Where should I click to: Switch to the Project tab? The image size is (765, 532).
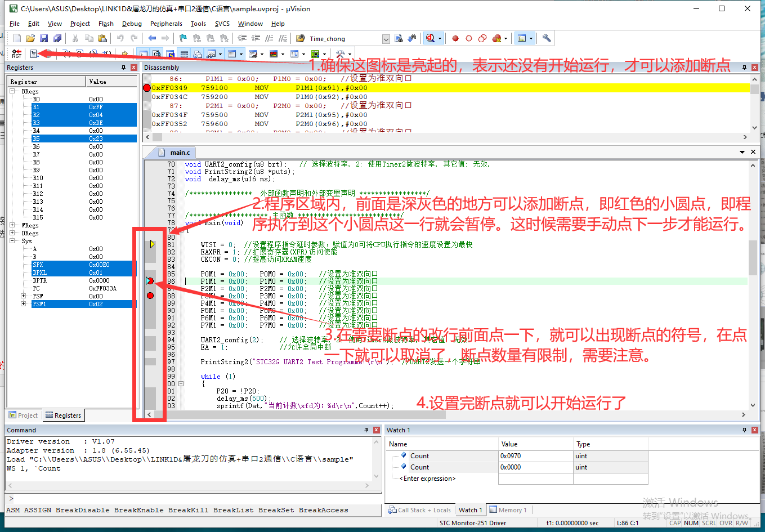pyautogui.click(x=24, y=415)
